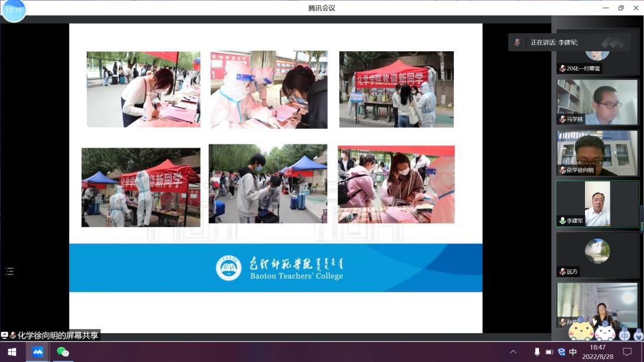Click the security shield tray icon
The width and height of the screenshot is (644, 362).
click(561, 352)
